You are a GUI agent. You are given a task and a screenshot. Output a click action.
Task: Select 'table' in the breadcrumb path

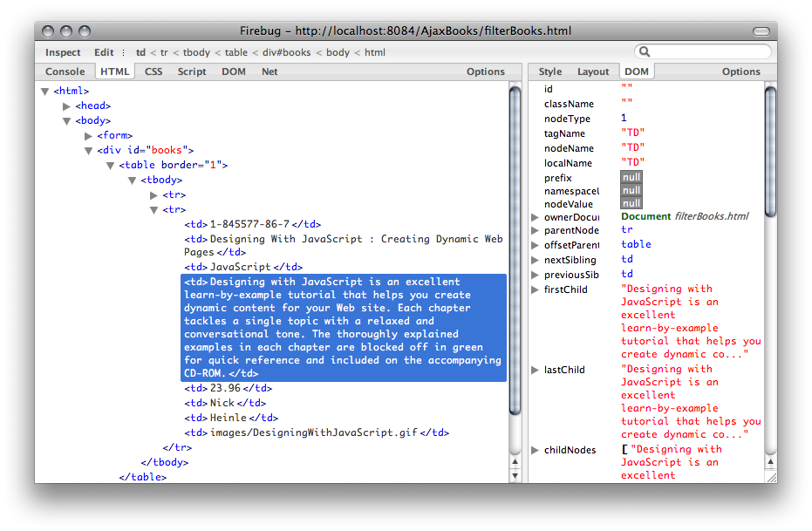pyautogui.click(x=236, y=52)
